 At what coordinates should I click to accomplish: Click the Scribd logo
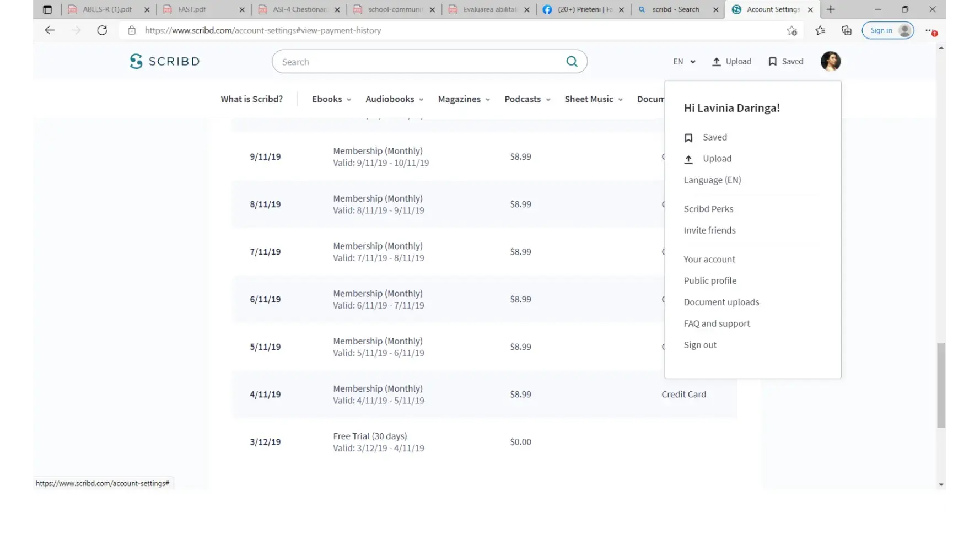click(164, 61)
